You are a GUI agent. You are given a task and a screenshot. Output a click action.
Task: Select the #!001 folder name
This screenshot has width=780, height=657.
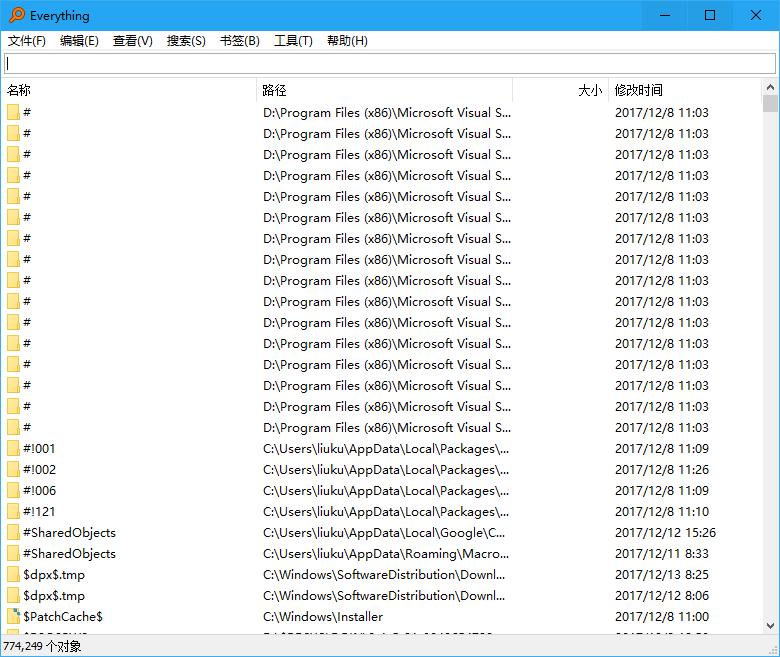click(39, 449)
